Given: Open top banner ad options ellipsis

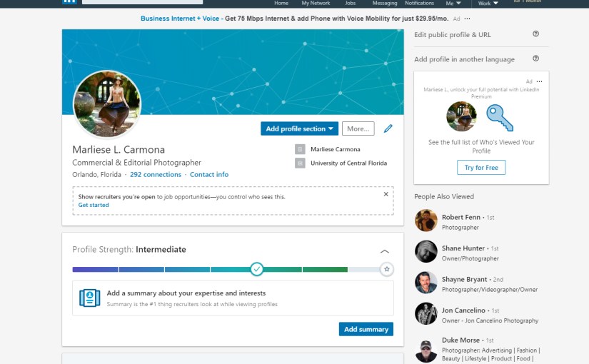Looking at the screenshot, I should (467, 19).
